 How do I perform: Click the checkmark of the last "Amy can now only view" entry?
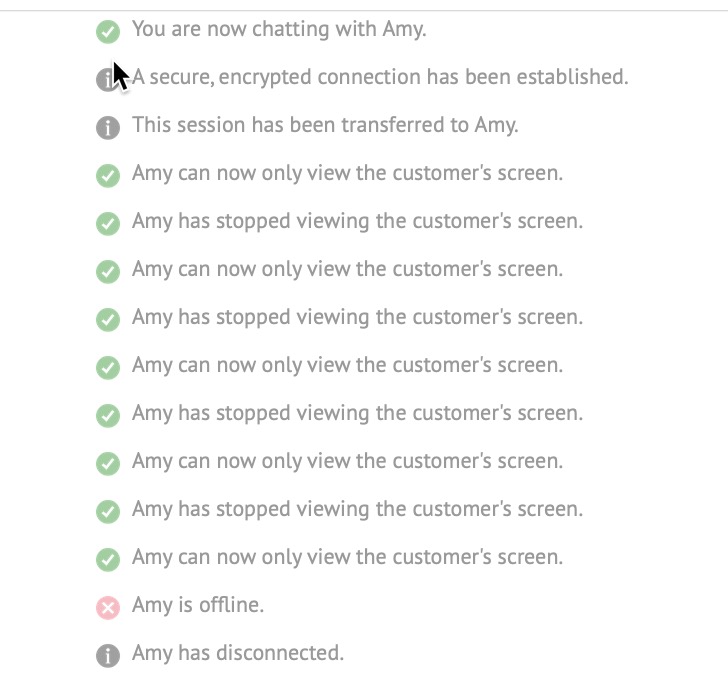[x=108, y=559]
